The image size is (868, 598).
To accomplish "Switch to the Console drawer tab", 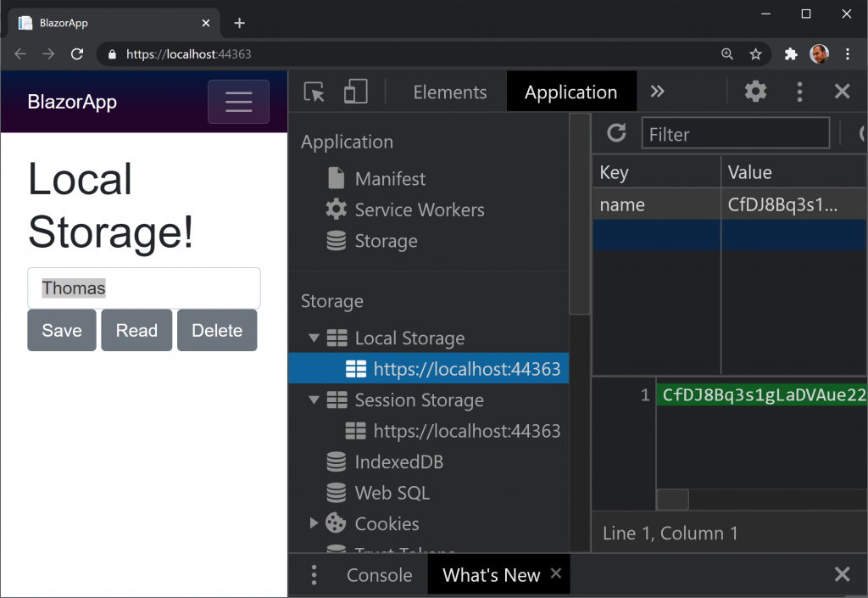I will click(379, 575).
